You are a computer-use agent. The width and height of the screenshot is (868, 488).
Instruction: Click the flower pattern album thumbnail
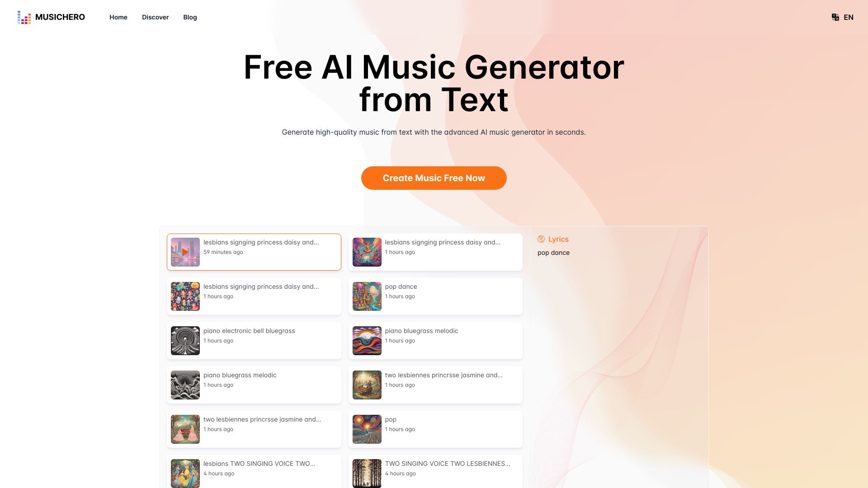coord(185,296)
